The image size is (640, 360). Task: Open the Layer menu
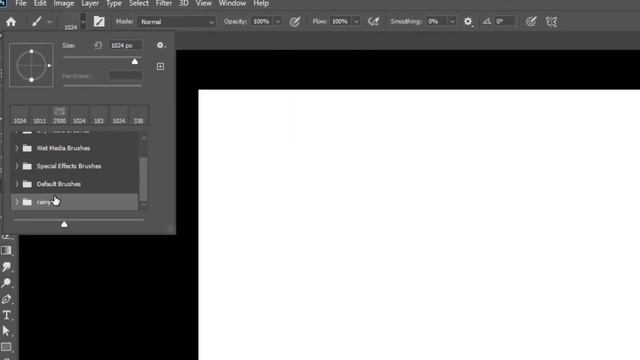pos(90,4)
